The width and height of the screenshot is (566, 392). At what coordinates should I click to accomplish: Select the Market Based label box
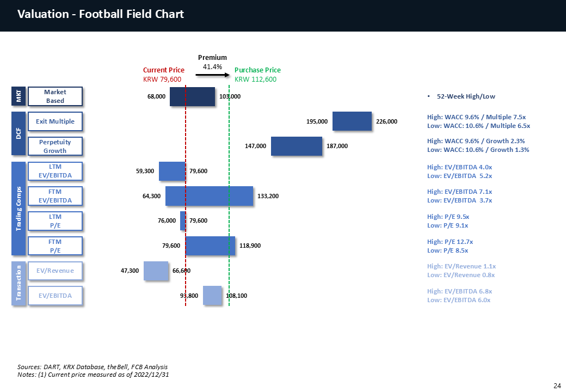(x=55, y=96)
